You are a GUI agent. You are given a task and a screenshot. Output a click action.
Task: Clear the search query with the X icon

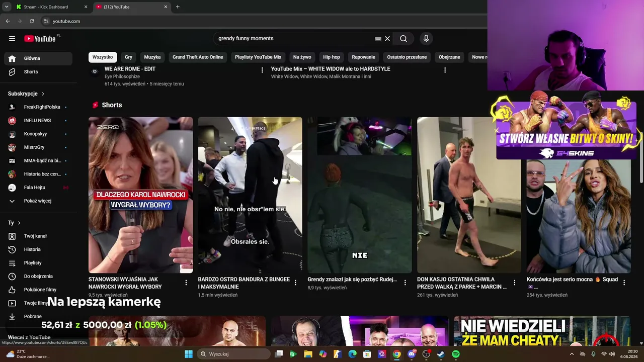coord(387,39)
